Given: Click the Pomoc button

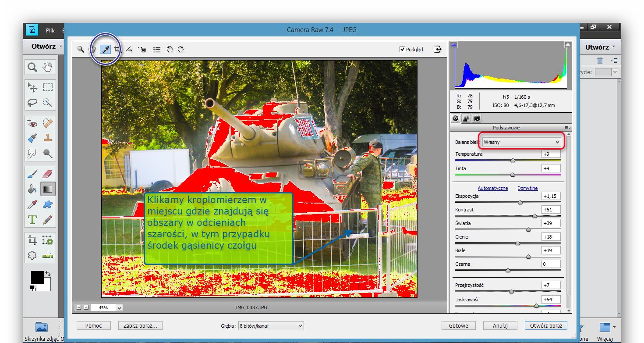Looking at the screenshot, I should [94, 326].
